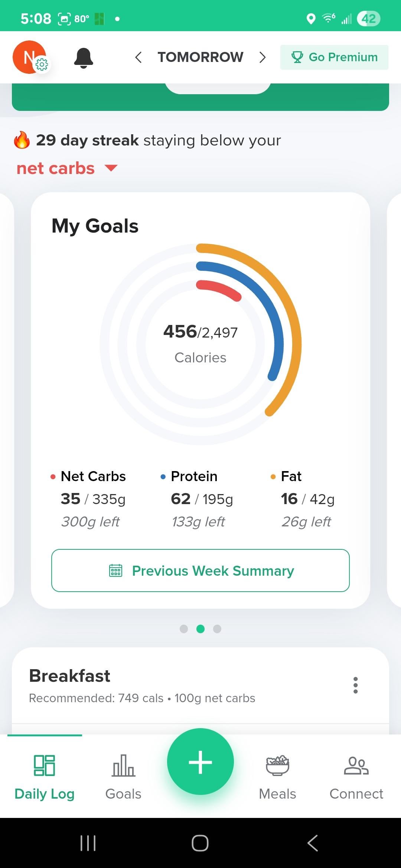Select the middle carousel page dot
The height and width of the screenshot is (868, 401).
pos(200,629)
